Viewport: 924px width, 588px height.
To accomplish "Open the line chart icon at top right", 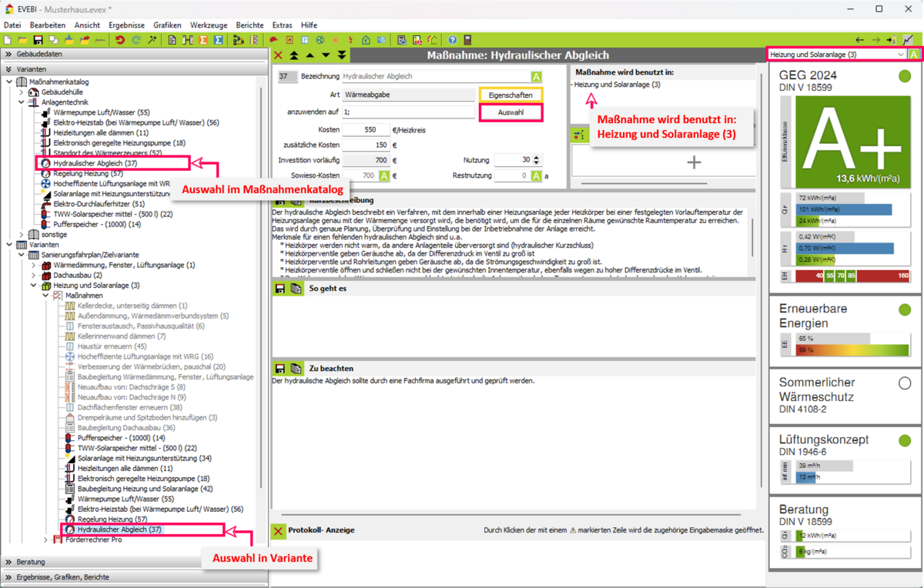I will click(908, 40).
